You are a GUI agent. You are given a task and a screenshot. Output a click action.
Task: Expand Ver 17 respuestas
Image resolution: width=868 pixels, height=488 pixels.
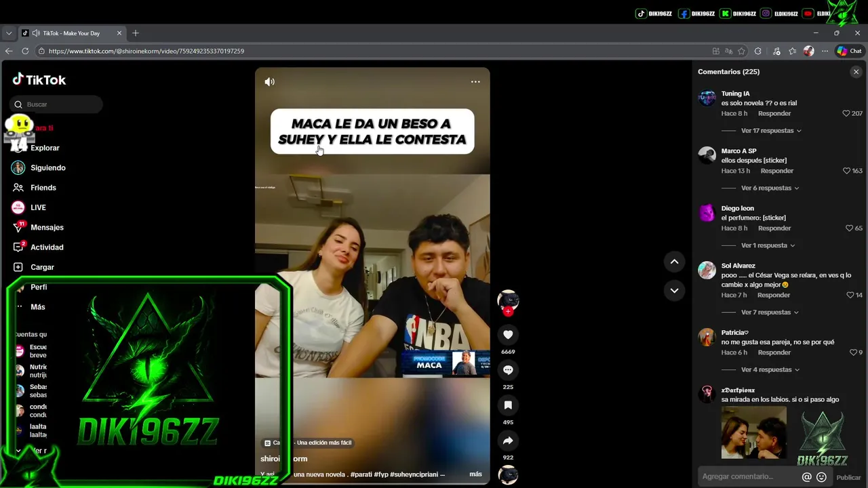click(771, 131)
